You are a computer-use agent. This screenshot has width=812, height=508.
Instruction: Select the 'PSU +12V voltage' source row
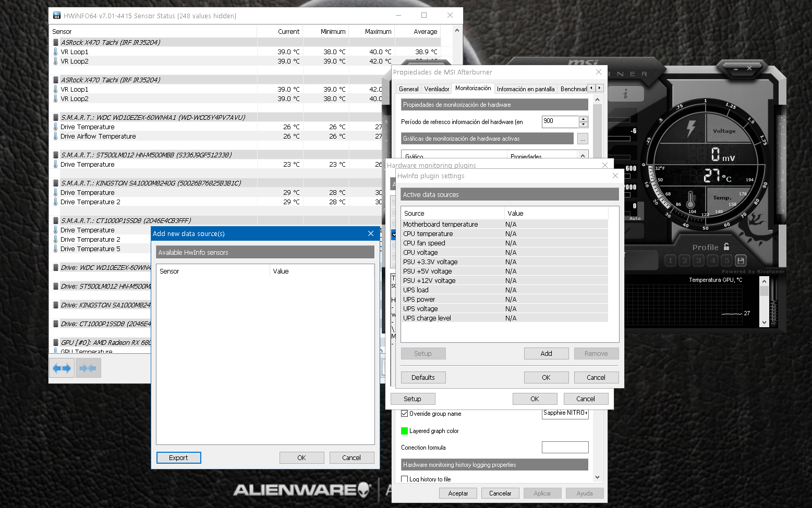tap(504, 280)
